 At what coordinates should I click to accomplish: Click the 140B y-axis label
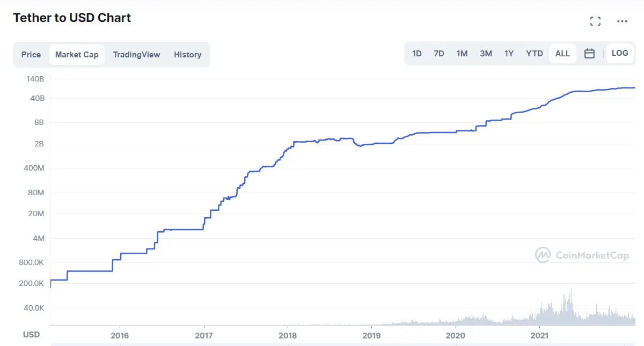click(35, 79)
